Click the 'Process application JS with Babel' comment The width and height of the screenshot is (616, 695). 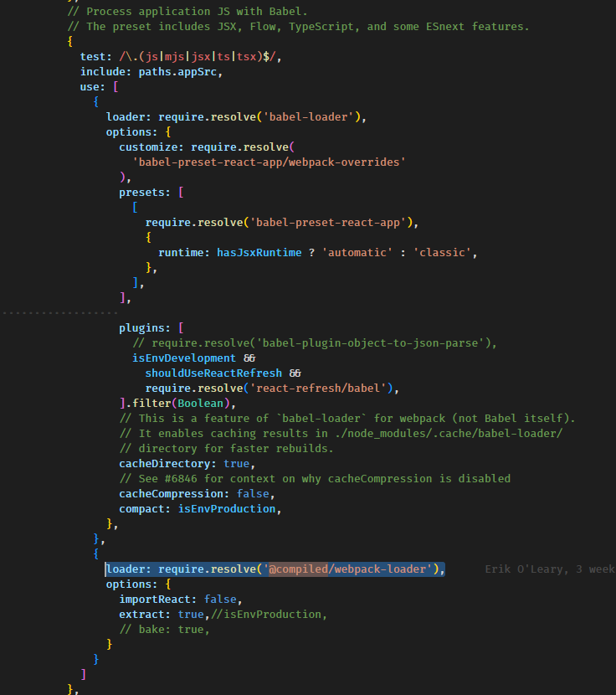pyautogui.click(x=187, y=12)
